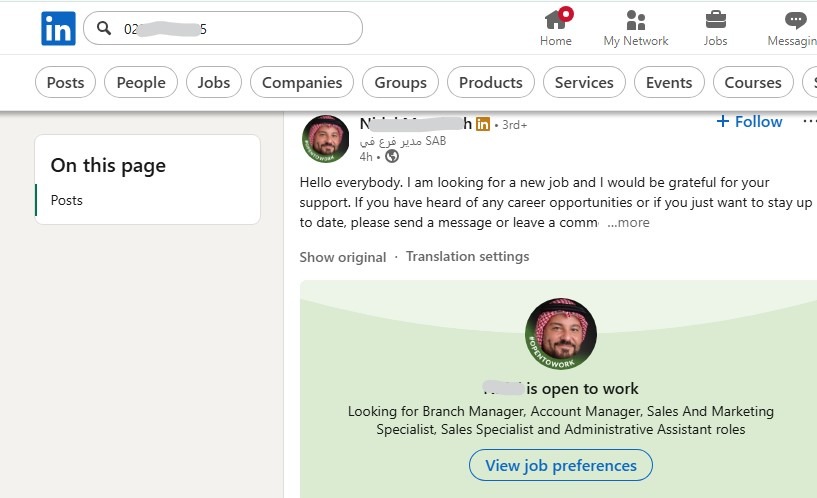The width and height of the screenshot is (817, 498).
Task: Filter results by Companies
Action: click(302, 82)
